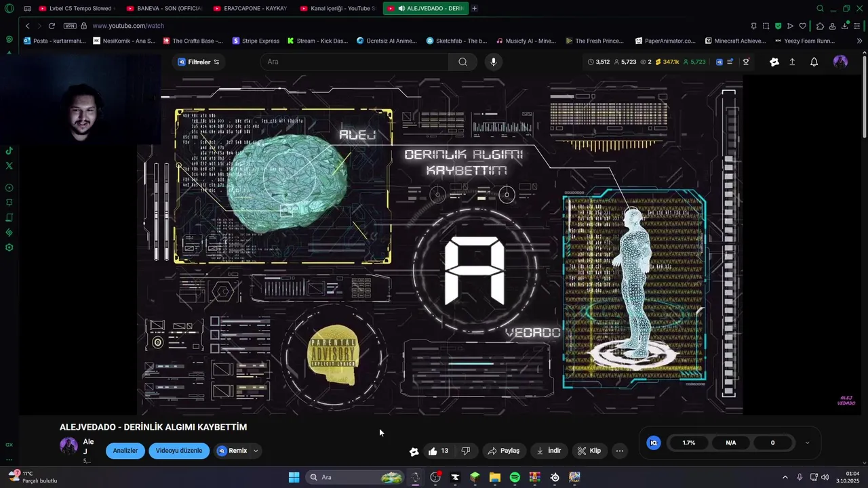This screenshot has height=488, width=868.
Task: Toggle the VPN badge in address bar
Action: [70, 26]
